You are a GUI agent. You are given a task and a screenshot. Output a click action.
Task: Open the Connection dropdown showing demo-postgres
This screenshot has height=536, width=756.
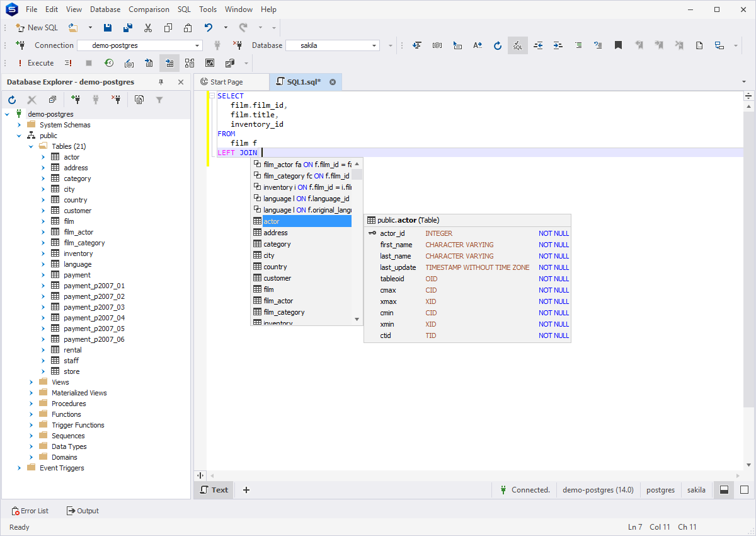point(198,45)
